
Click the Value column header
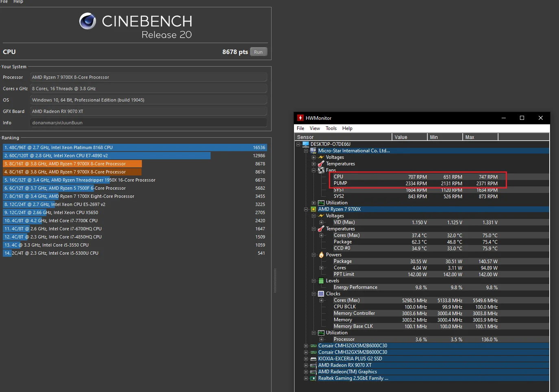[x=409, y=137]
